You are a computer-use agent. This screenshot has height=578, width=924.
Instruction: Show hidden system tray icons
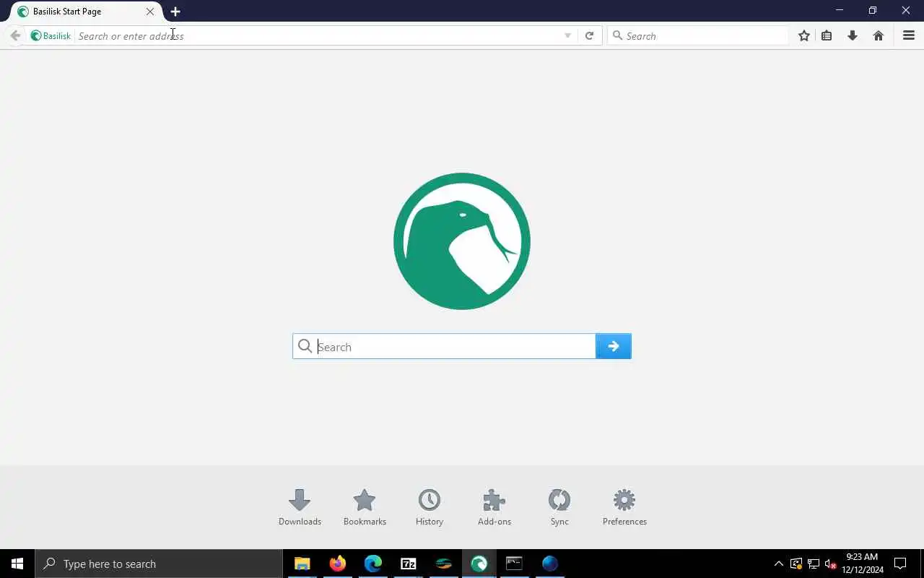click(778, 564)
